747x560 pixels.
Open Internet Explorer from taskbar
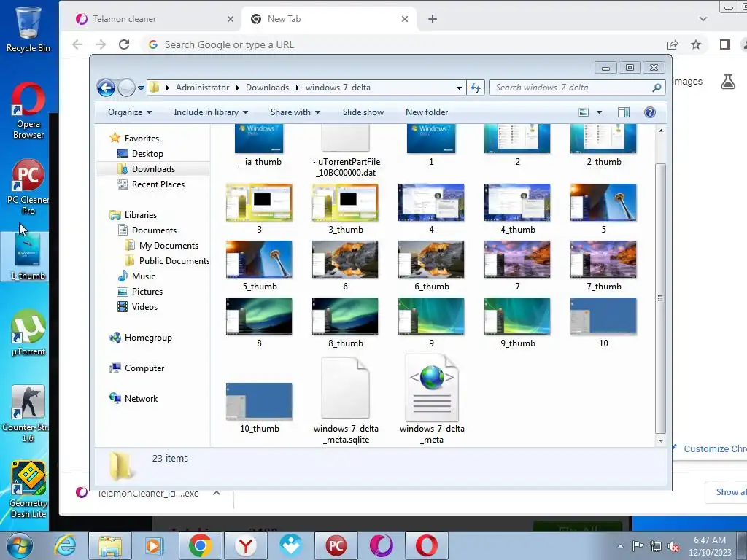(x=65, y=545)
